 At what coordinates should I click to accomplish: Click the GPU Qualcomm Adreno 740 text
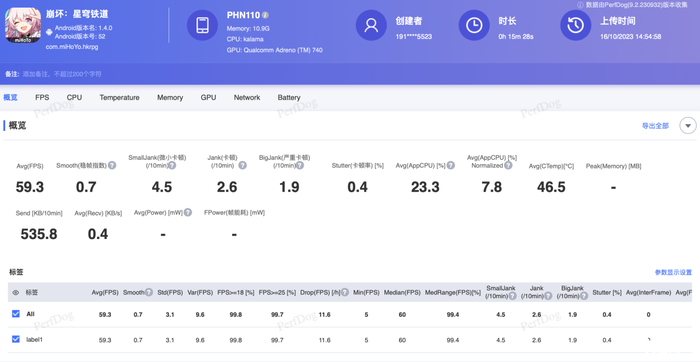click(275, 50)
